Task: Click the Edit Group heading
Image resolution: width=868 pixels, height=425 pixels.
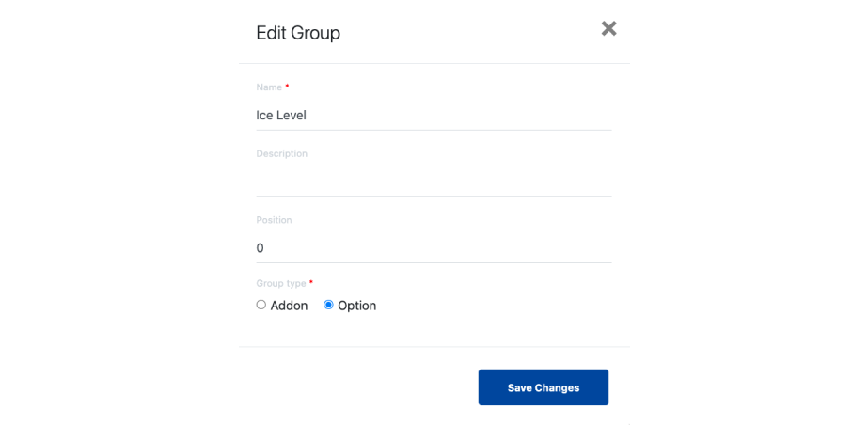Action: point(298,33)
